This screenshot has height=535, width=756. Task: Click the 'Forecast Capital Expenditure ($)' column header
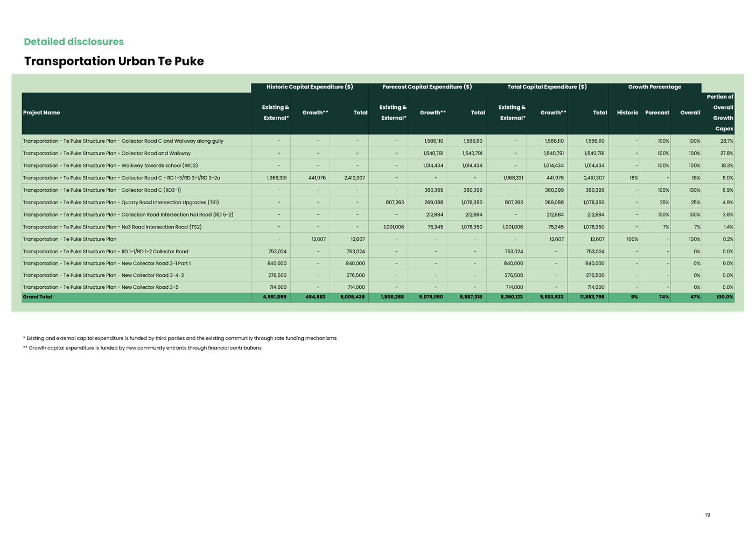[x=427, y=87]
